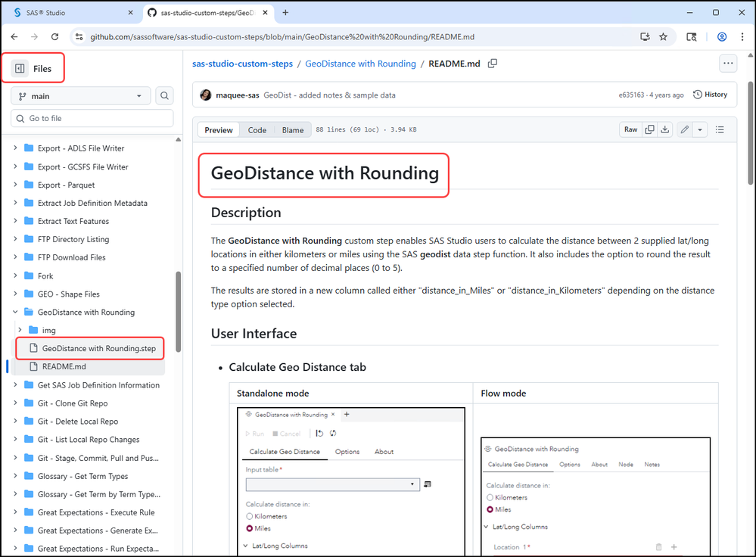This screenshot has height=557, width=756.
Task: Go back in browser history
Action: [14, 36]
